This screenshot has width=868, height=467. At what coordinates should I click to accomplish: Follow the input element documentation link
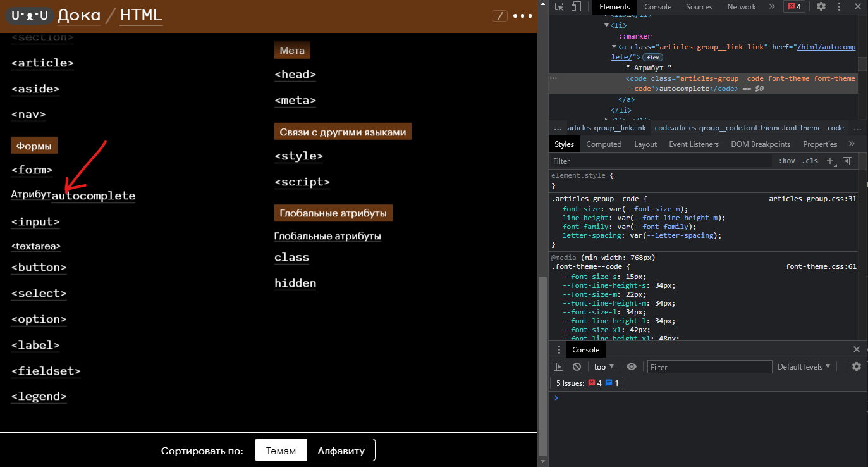click(x=35, y=221)
